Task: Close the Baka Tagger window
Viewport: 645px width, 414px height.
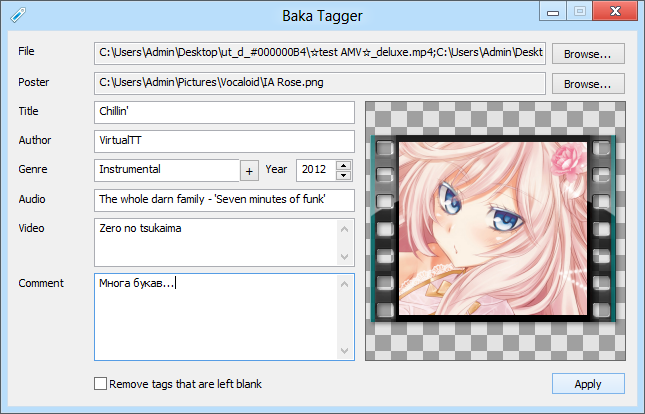Action: tap(615, 11)
